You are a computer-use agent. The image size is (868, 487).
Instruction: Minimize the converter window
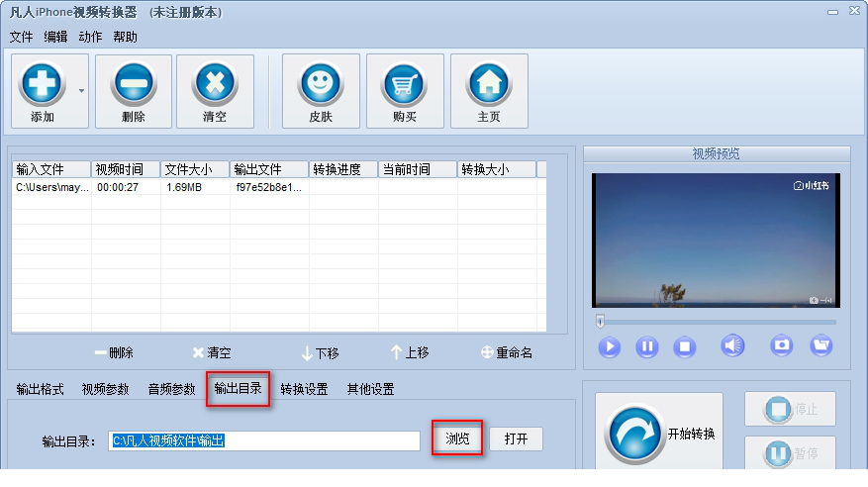click(x=832, y=12)
